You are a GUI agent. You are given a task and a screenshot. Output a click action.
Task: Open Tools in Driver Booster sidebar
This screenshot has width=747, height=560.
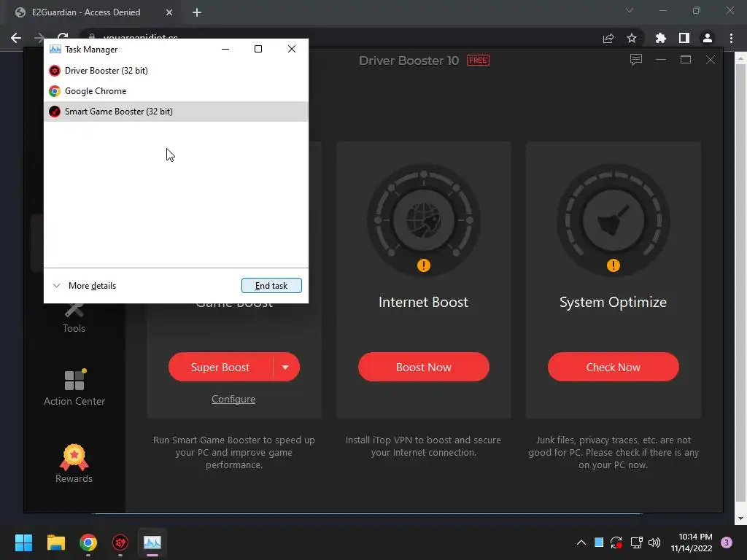pyautogui.click(x=74, y=318)
